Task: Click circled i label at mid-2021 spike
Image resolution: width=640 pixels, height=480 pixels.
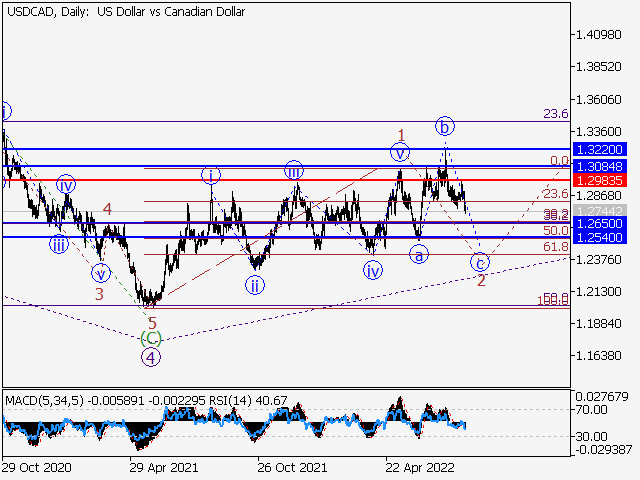Action: pos(211,176)
